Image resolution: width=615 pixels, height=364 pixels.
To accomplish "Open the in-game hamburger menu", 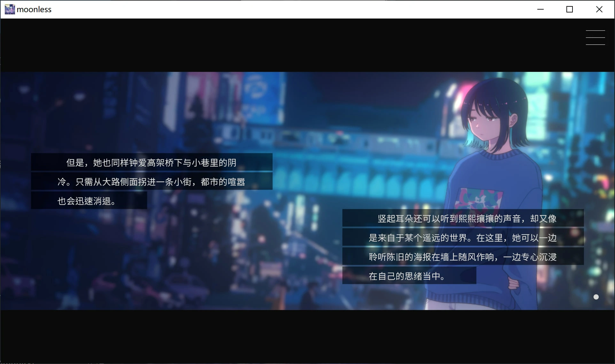I will 595,37.
